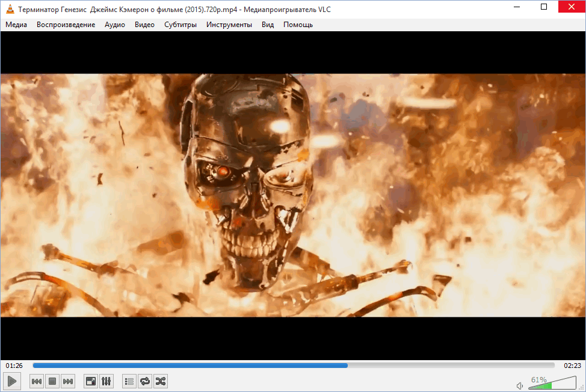Seek using the playback progress bar
Image resolution: width=586 pixels, height=392 pixels.
tap(294, 366)
